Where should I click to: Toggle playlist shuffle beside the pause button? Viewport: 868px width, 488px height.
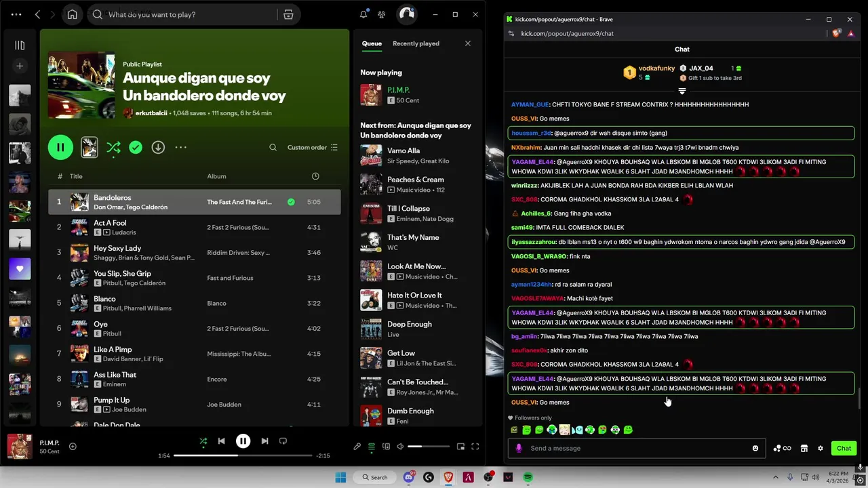click(113, 147)
